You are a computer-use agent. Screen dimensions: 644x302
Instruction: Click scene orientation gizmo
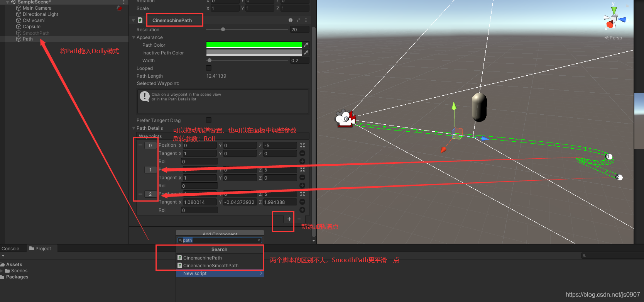point(614,18)
